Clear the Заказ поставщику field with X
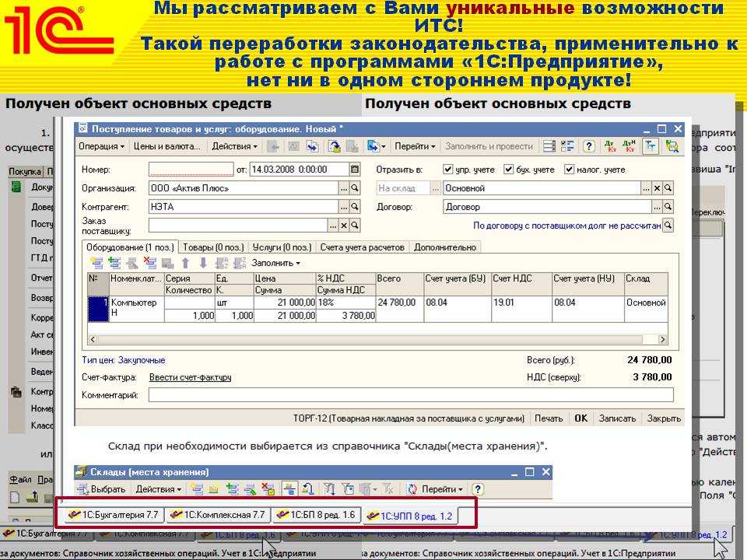 coord(343,226)
